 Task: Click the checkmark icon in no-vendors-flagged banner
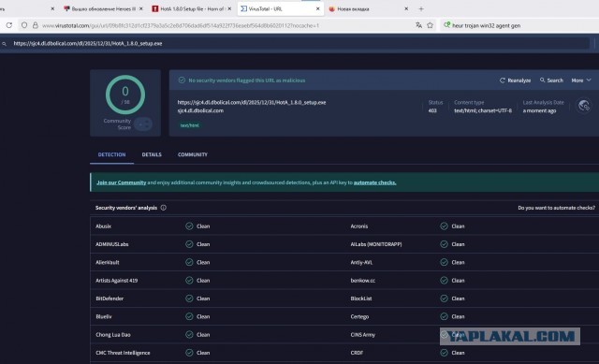tap(182, 80)
